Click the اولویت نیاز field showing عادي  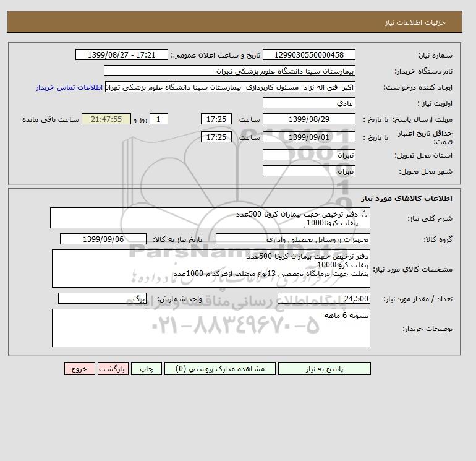click(x=308, y=103)
